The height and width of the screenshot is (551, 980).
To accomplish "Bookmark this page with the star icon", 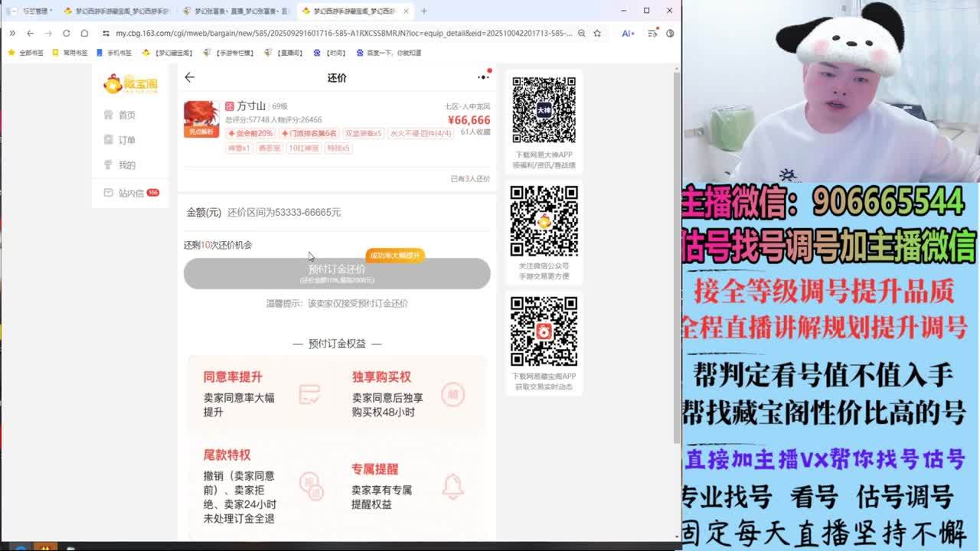I will tap(597, 33).
